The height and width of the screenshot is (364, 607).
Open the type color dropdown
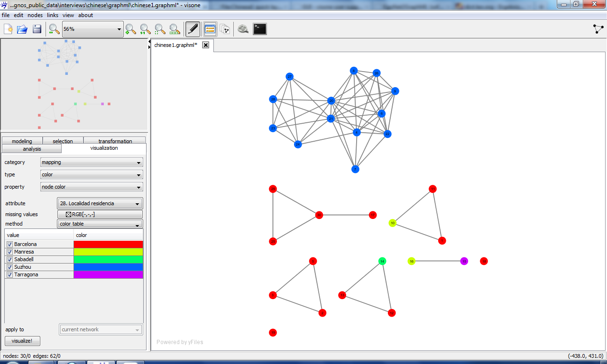(x=92, y=174)
